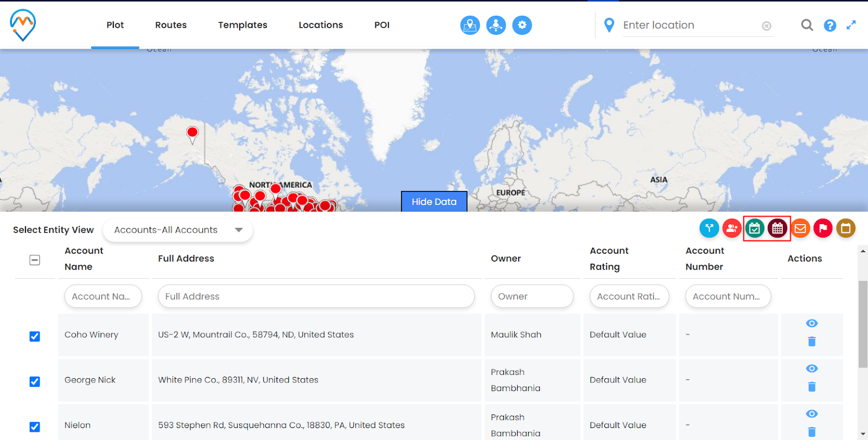868x440 pixels.
Task: Click the blue help question mark icon
Action: [x=829, y=25]
